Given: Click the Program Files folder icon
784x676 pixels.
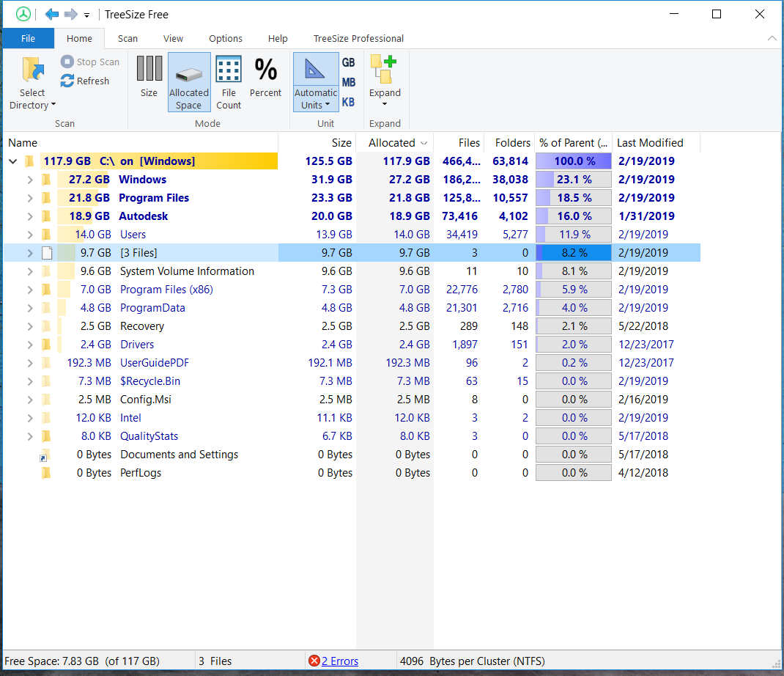Looking at the screenshot, I should click(46, 198).
